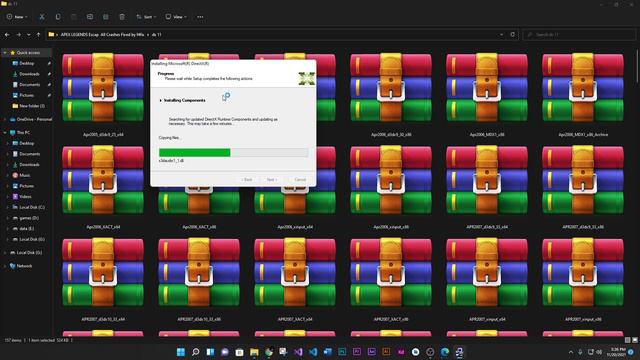
Task: Open the New item dropdown
Action: coord(17,17)
